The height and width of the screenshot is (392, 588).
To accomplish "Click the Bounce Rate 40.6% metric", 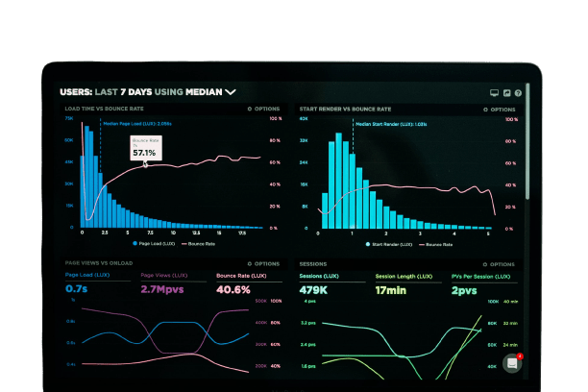I will coord(233,288).
